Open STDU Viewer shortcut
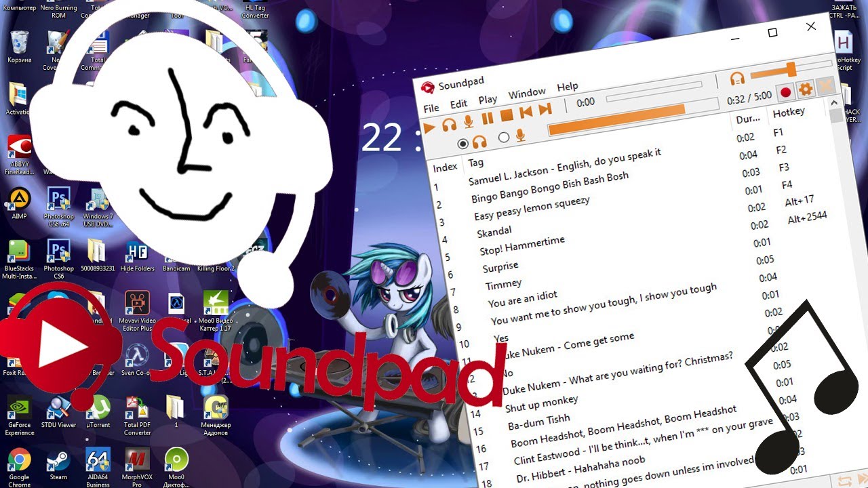868x488 pixels. pyautogui.click(x=59, y=412)
